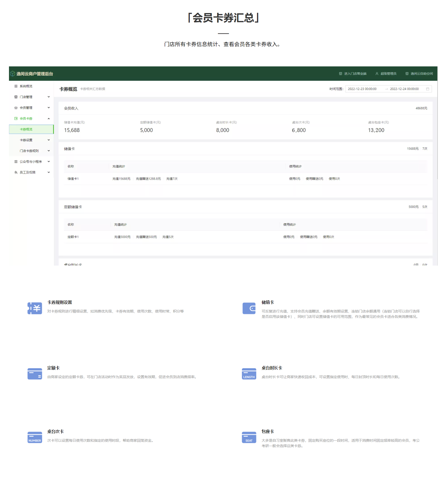The image size is (446, 504).
Task: Click the calendar icon in date range
Action: [x=428, y=89]
